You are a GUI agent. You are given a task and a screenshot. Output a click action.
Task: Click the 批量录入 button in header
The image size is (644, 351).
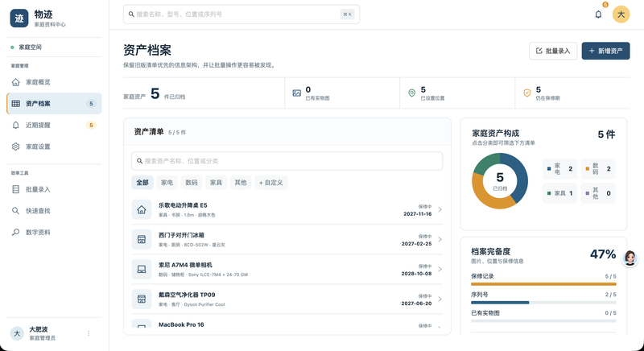(553, 51)
